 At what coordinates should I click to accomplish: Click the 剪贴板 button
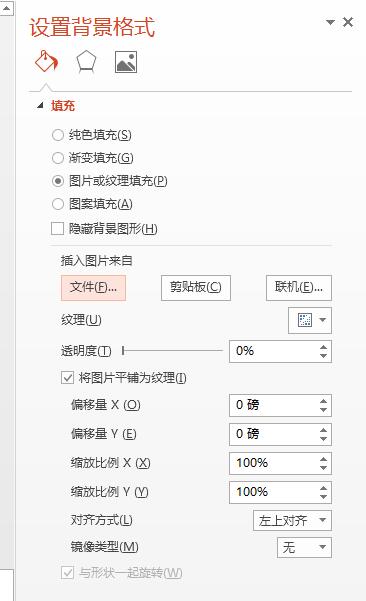coord(196,287)
